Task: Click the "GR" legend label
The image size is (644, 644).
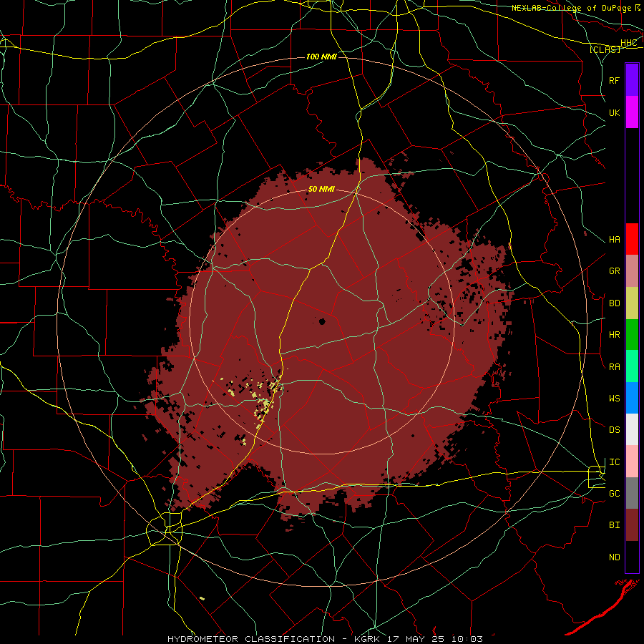Action: point(614,271)
